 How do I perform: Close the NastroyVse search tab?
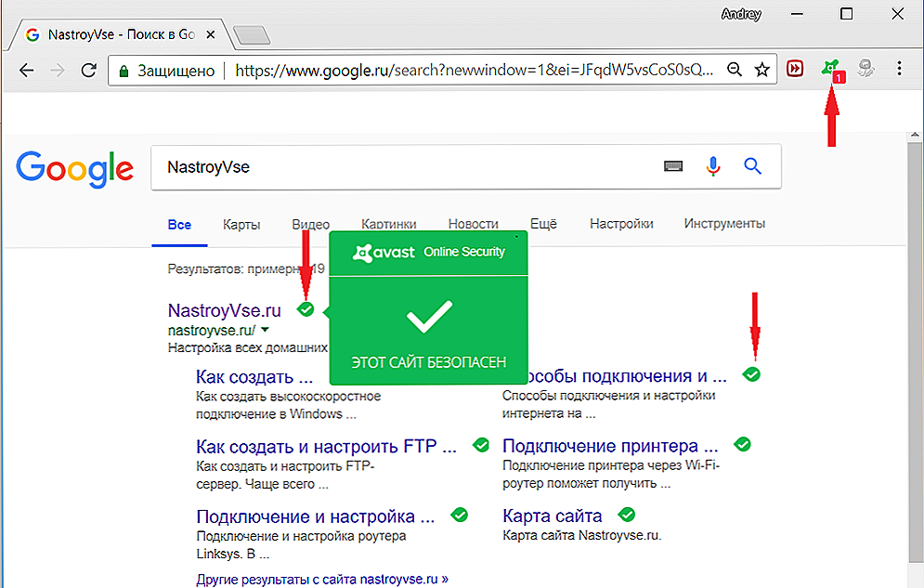pyautogui.click(x=211, y=34)
